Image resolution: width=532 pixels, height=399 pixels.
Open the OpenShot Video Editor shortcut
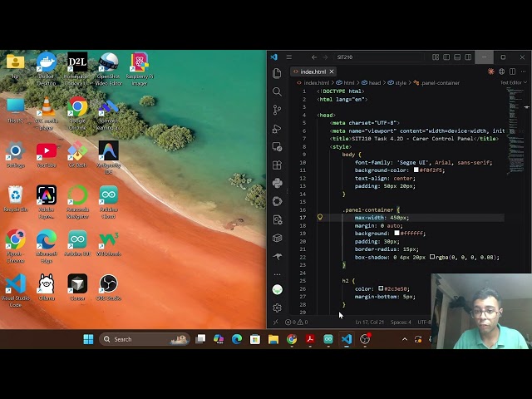pyautogui.click(x=108, y=69)
